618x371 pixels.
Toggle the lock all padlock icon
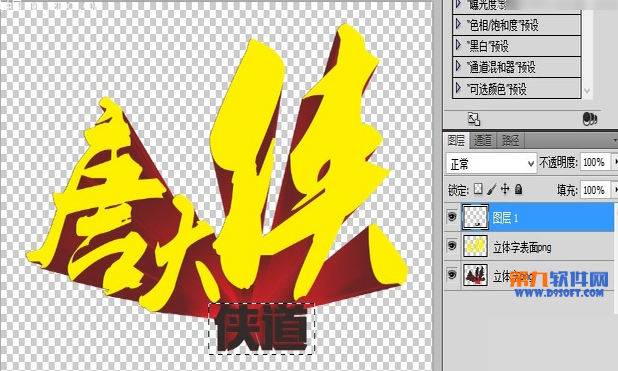coord(518,189)
